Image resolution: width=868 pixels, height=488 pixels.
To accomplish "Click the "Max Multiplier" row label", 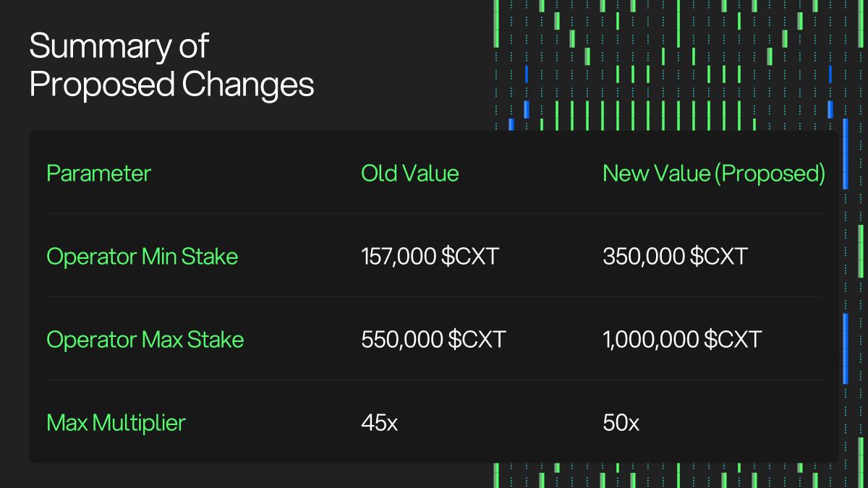I will 116,423.
